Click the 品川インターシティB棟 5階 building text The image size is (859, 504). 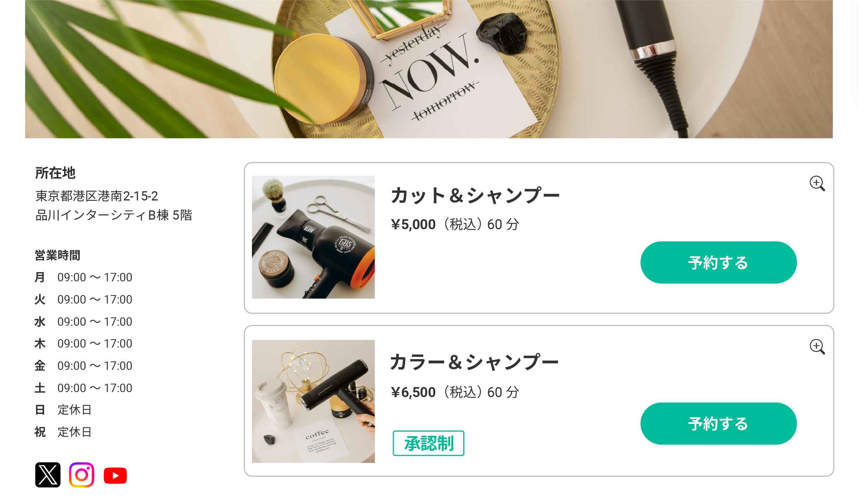tap(114, 215)
